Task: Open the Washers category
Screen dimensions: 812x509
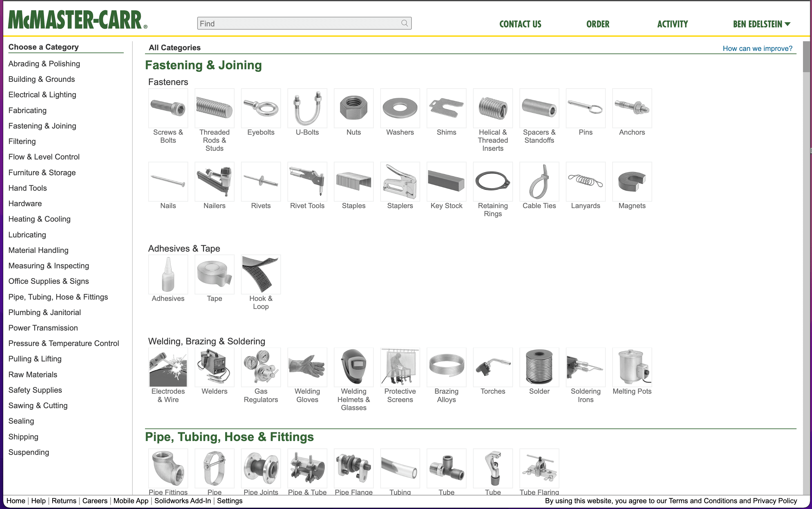Action: 400,108
